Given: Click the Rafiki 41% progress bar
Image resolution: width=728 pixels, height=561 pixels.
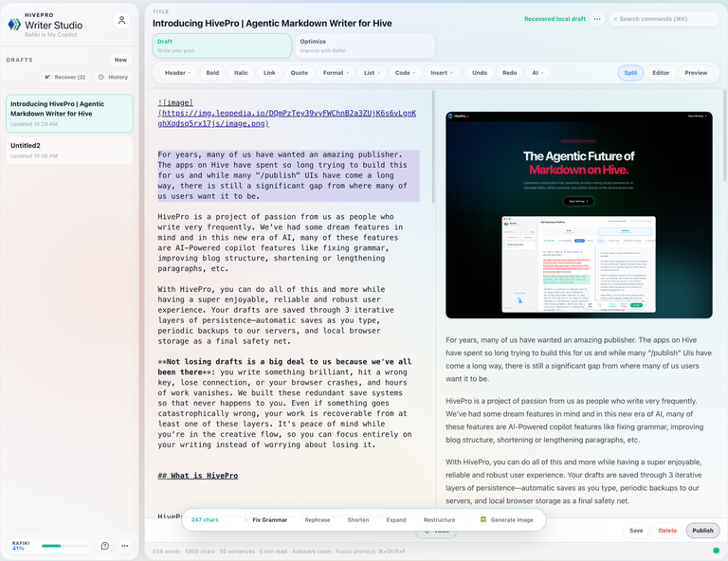Looking at the screenshot, I should (64, 546).
